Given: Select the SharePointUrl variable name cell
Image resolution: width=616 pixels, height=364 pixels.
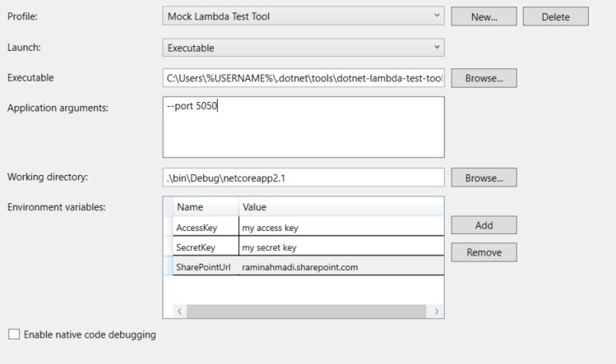Looking at the screenshot, I should click(205, 267).
